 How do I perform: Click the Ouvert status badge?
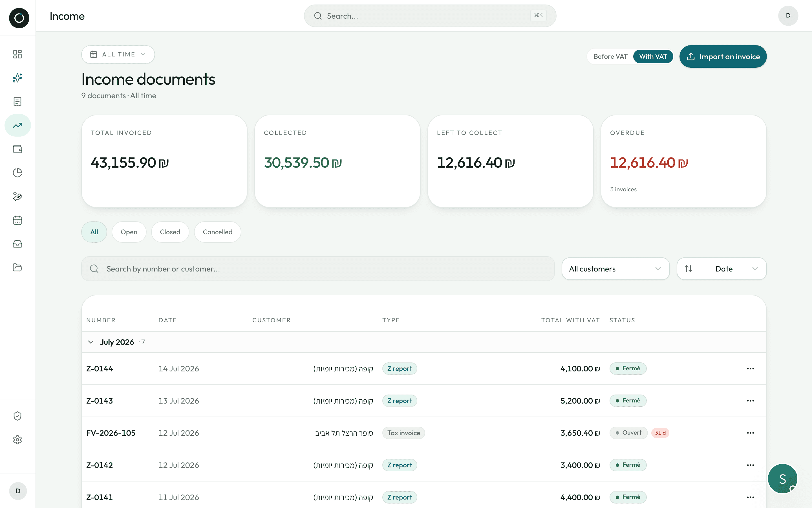[628, 433]
